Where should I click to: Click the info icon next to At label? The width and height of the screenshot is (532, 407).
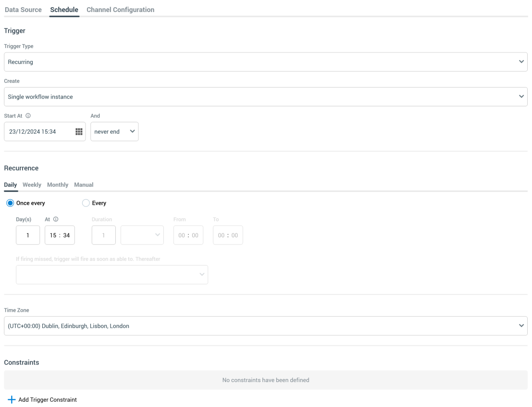click(56, 219)
